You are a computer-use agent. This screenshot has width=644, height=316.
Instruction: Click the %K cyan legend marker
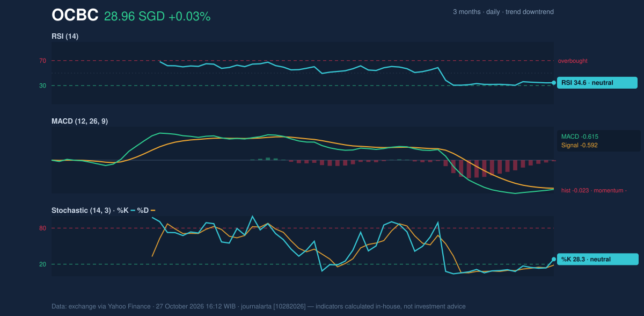click(133, 210)
